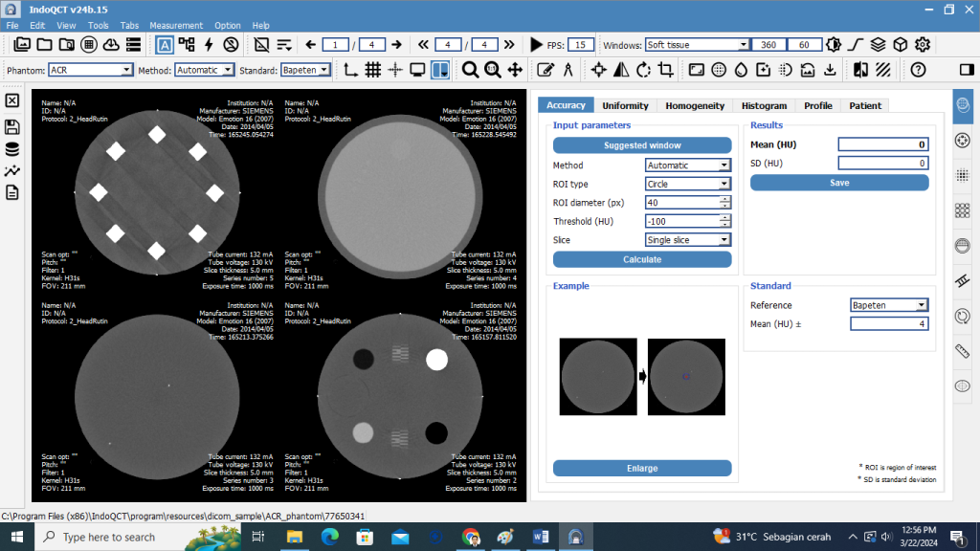The height and width of the screenshot is (551, 980).
Task: Click the crop tool icon
Action: (665, 70)
